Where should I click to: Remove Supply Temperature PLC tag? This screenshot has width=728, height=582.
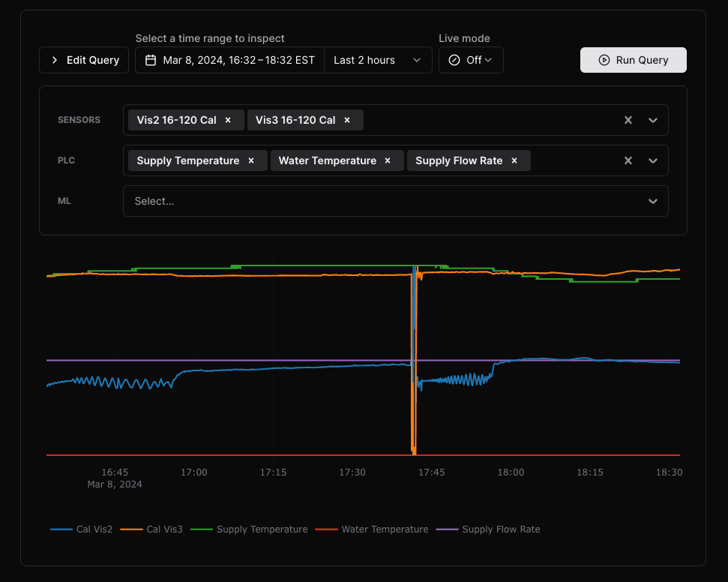pos(251,160)
